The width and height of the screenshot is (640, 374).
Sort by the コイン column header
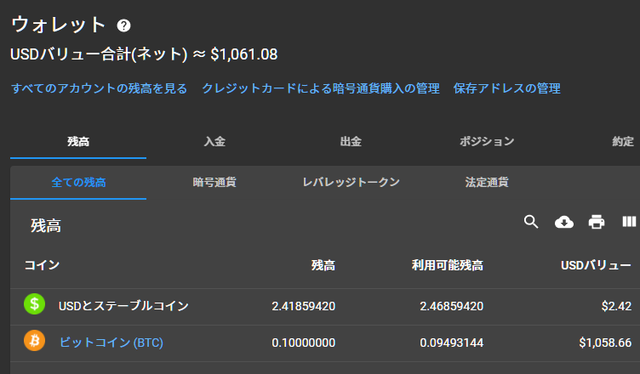point(42,265)
